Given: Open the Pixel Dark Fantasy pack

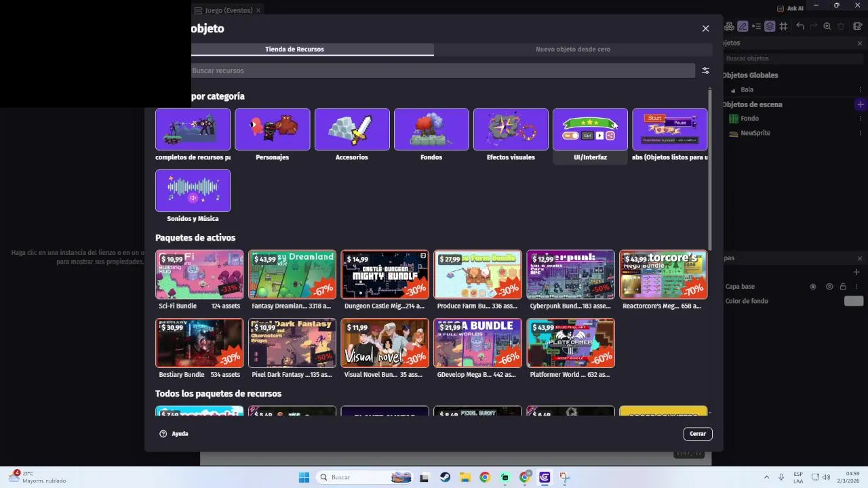Looking at the screenshot, I should click(292, 348).
